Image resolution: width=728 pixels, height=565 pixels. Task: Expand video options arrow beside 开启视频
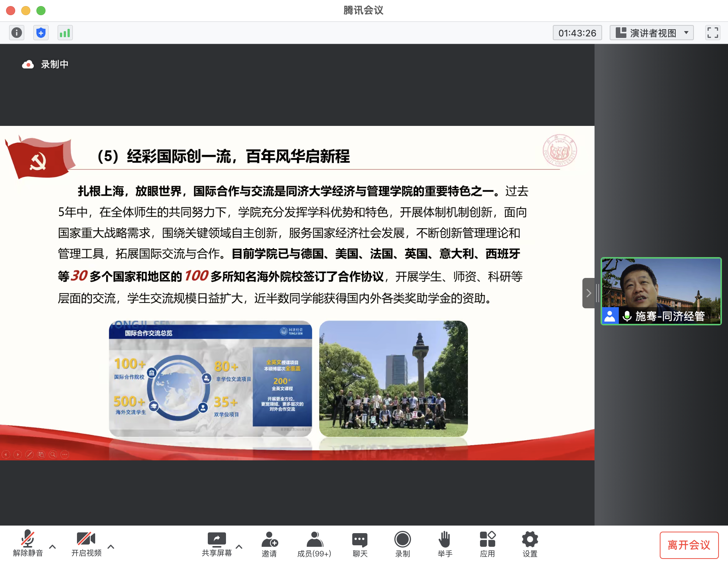pos(111,547)
